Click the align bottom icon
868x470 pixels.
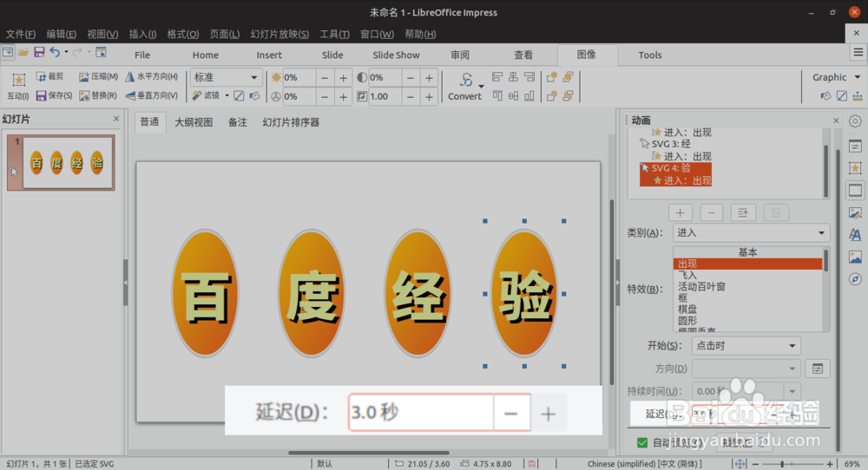pos(529,95)
